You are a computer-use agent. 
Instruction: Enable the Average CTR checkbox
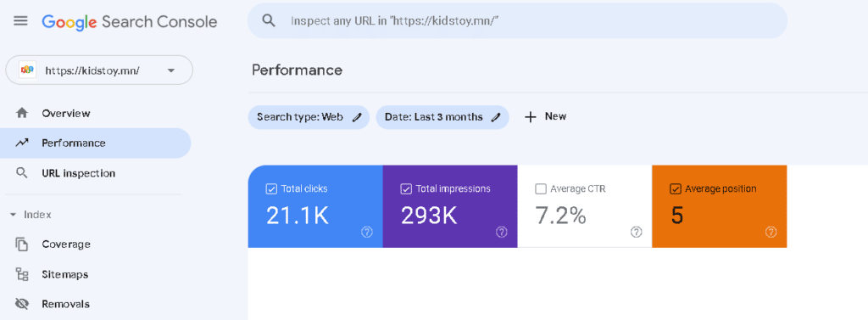tap(541, 189)
